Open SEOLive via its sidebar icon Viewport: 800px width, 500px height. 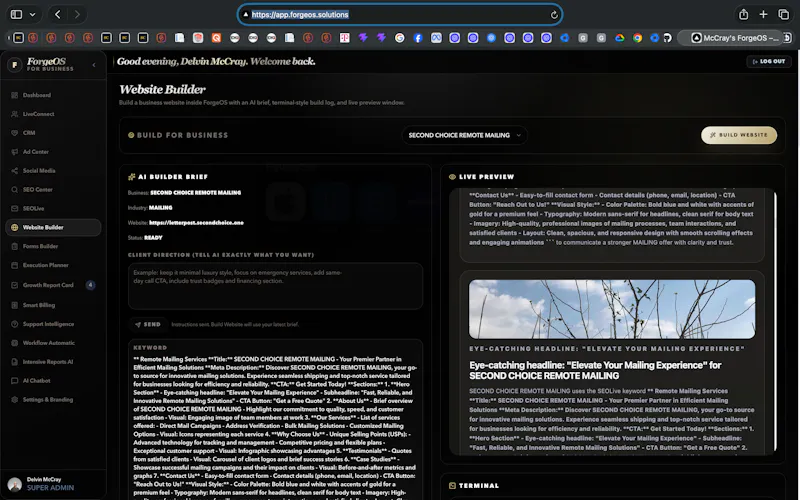[x=14, y=208]
